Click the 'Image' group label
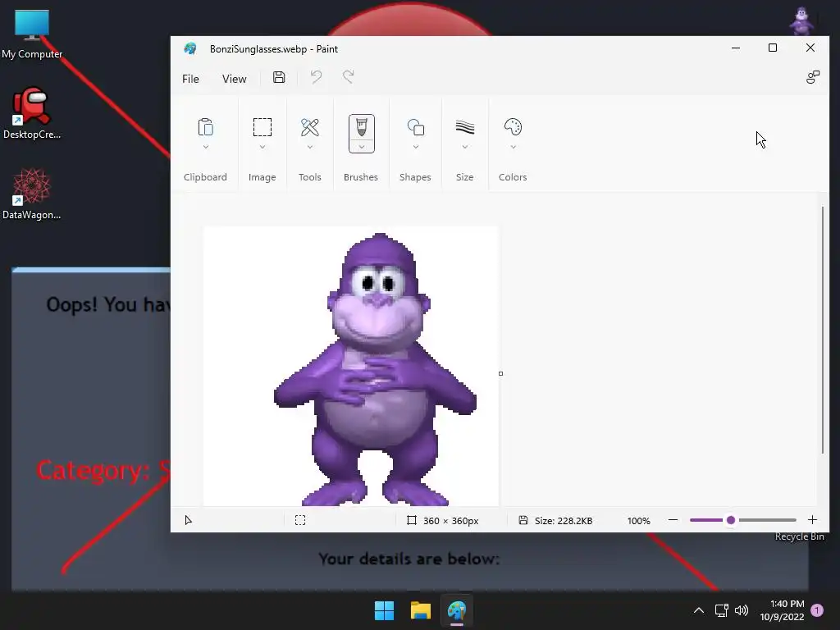 tap(262, 177)
